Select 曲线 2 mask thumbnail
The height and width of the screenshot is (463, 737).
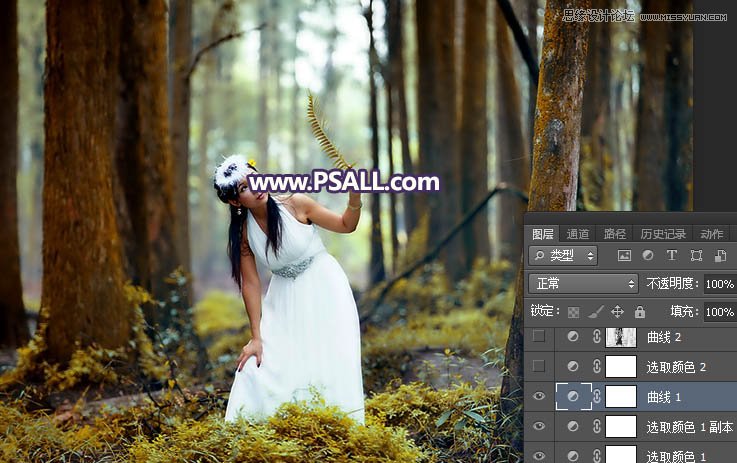tap(621, 337)
